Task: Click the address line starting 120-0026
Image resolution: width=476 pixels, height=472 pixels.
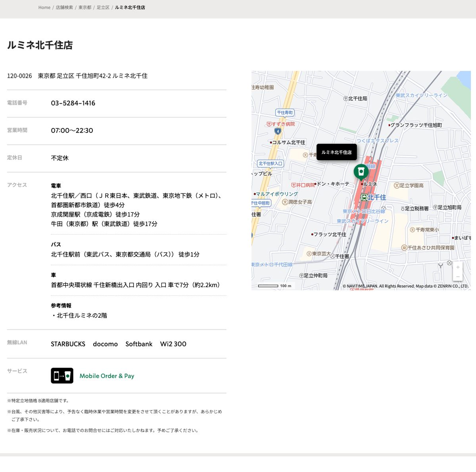Action: (77, 76)
